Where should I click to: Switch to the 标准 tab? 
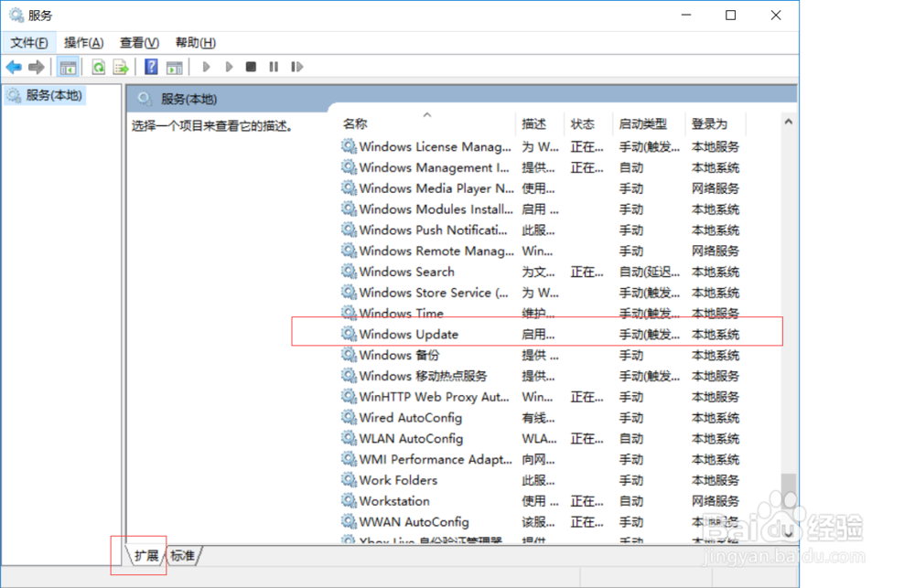tap(183, 556)
